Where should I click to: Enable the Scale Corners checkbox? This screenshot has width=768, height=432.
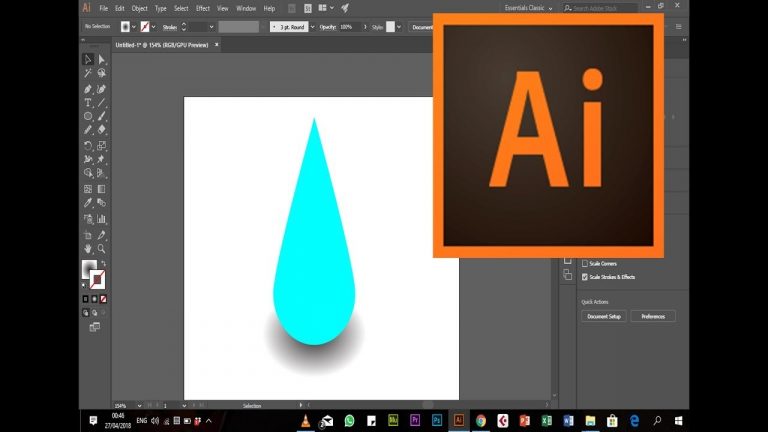pyautogui.click(x=585, y=264)
